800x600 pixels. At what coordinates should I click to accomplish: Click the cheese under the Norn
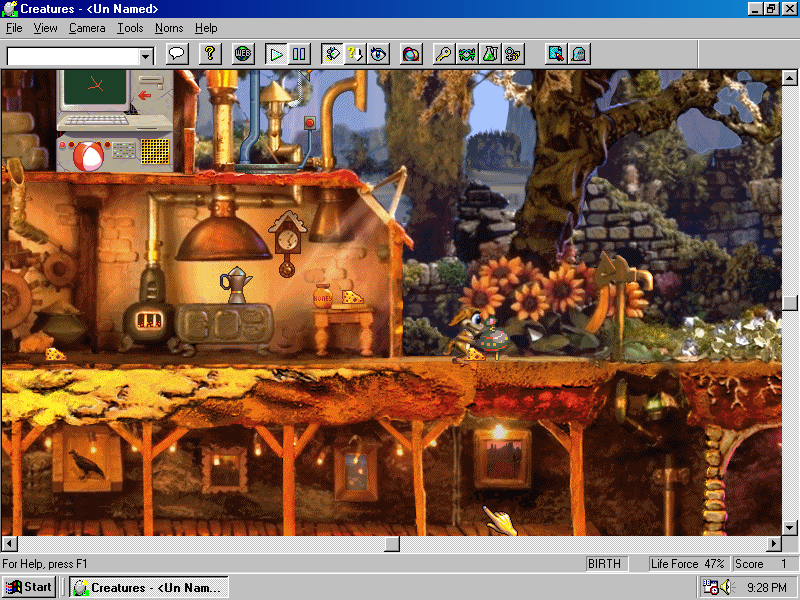476,355
